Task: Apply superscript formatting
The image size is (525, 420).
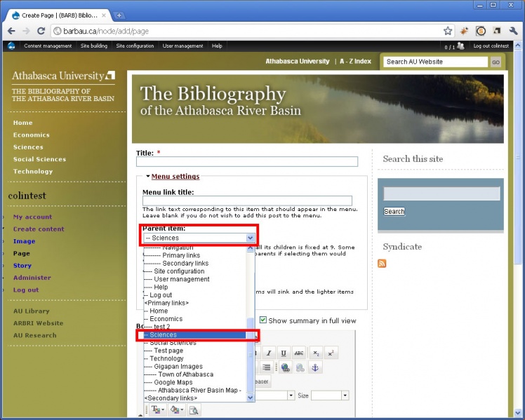Action: click(x=331, y=353)
